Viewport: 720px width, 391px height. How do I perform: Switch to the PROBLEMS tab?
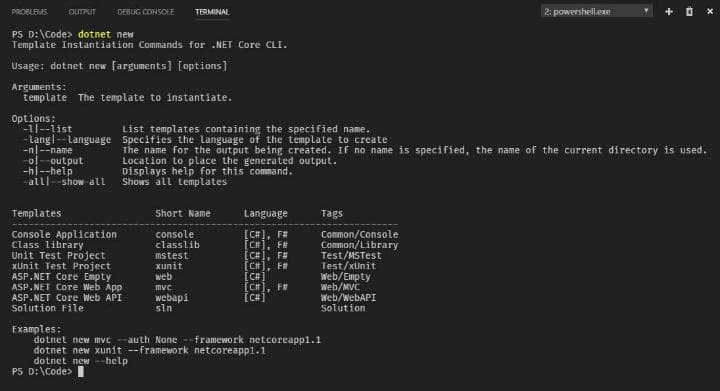[x=29, y=12]
